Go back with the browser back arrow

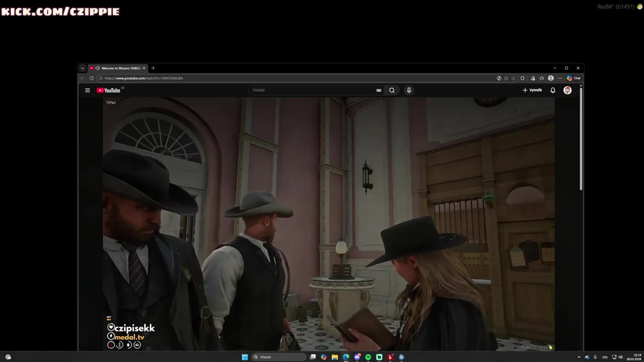point(83,78)
